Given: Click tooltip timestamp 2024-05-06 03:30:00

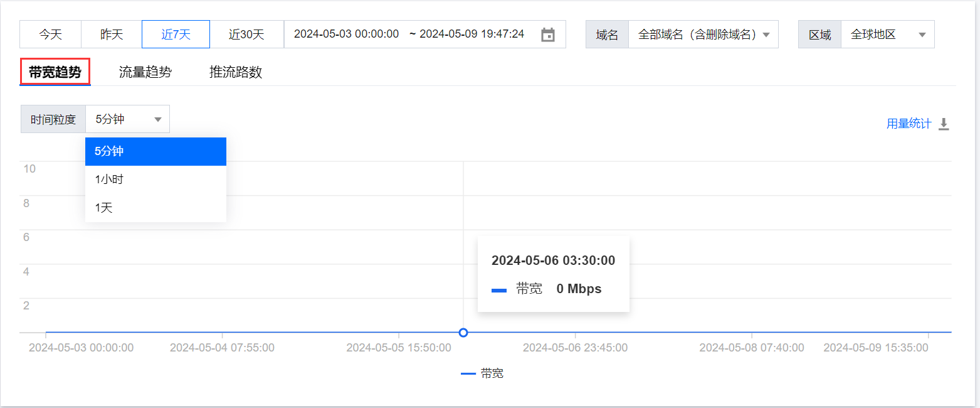Looking at the screenshot, I should 553,260.
